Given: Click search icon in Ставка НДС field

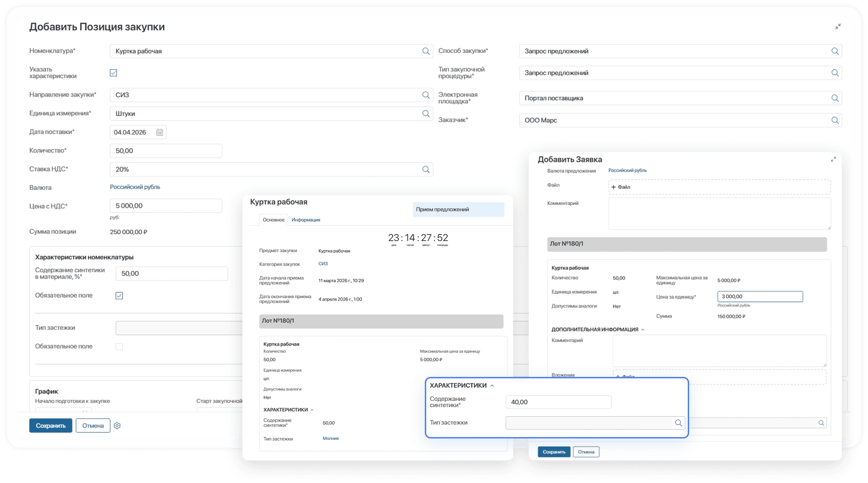Looking at the screenshot, I should (x=426, y=169).
